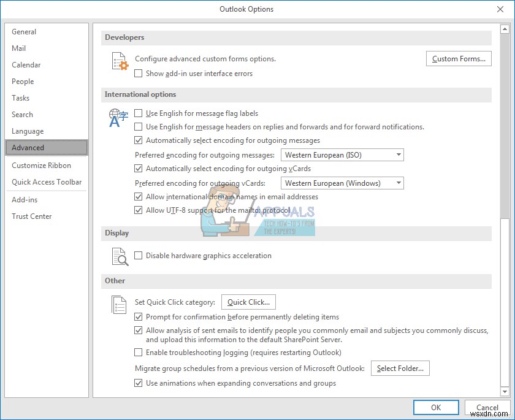Image resolution: width=515 pixels, height=420 pixels.
Task: Disable Allow international domain names in email addresses
Action: pyautogui.click(x=138, y=197)
